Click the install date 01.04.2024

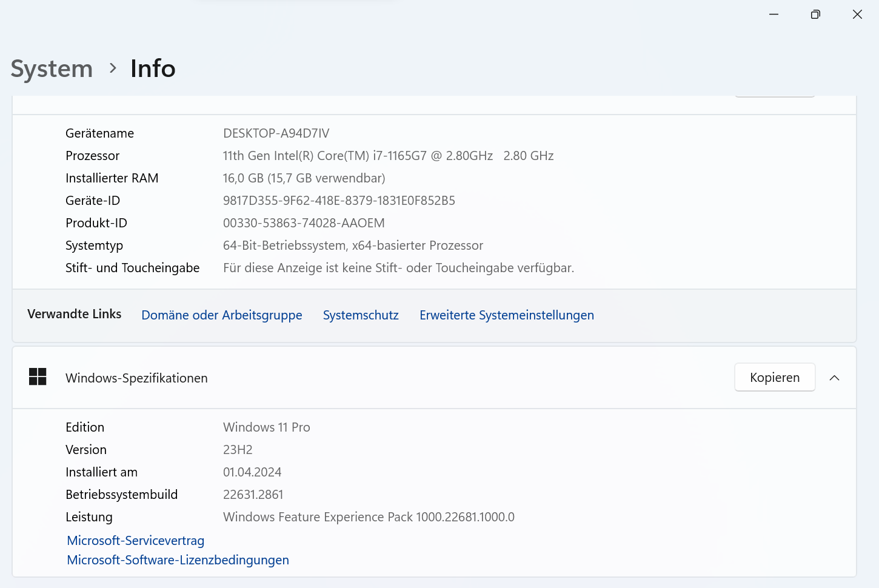coord(252,472)
